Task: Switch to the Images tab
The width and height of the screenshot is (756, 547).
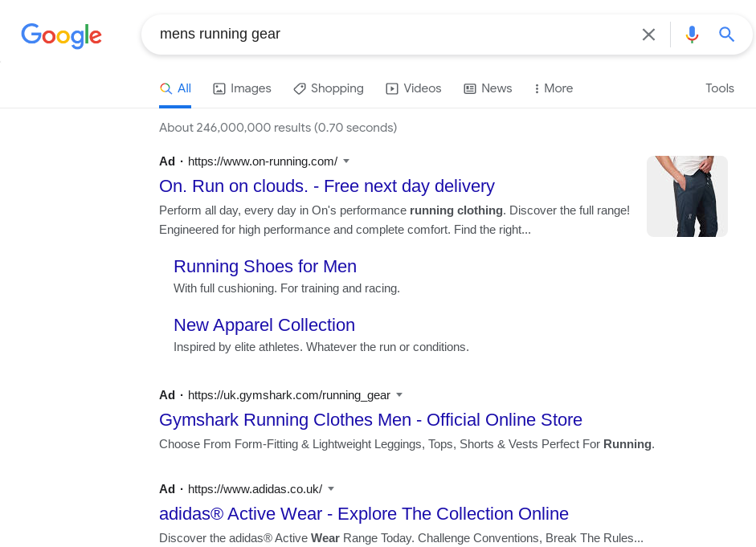Action: pyautogui.click(x=242, y=88)
